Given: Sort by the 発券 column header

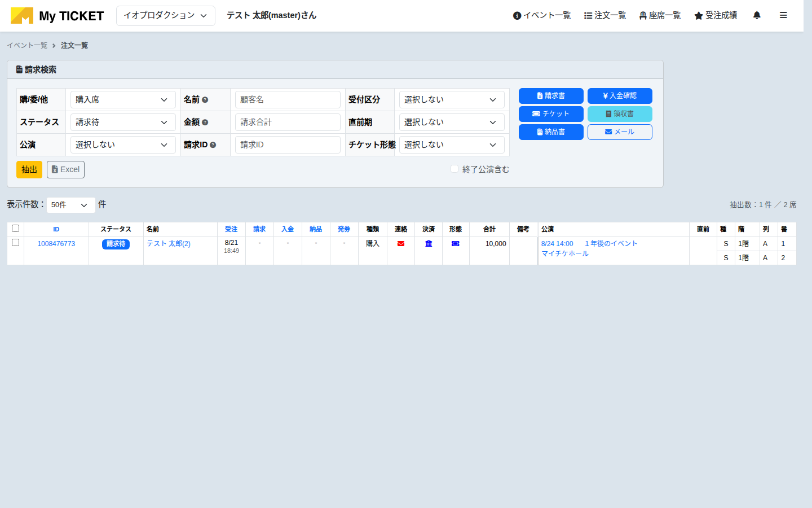Looking at the screenshot, I should (x=344, y=229).
